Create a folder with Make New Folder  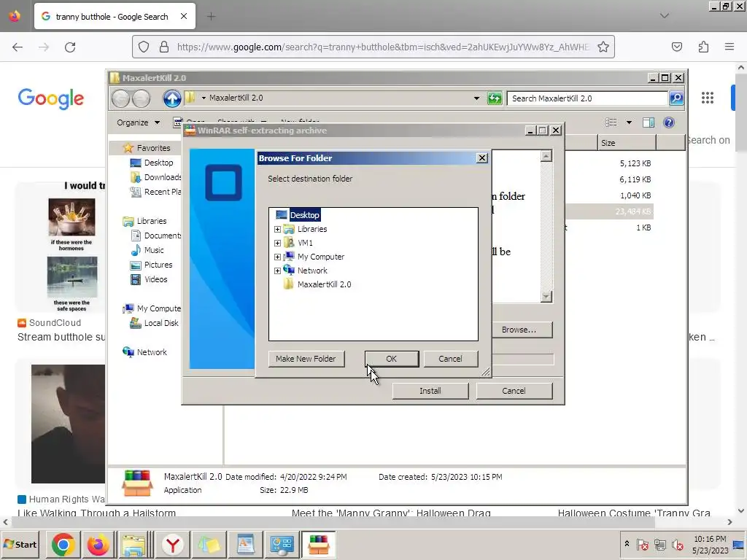click(306, 359)
